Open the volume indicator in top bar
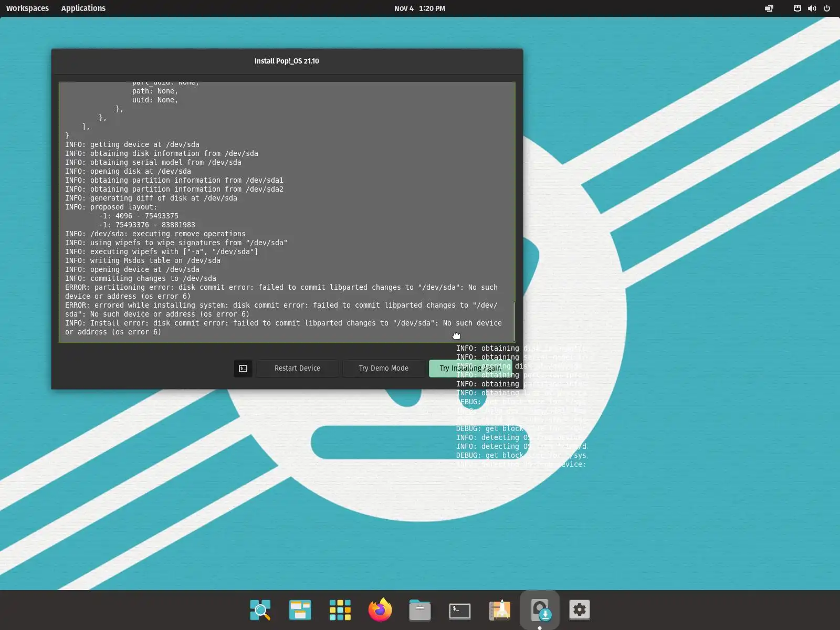840x630 pixels. pos(812,8)
